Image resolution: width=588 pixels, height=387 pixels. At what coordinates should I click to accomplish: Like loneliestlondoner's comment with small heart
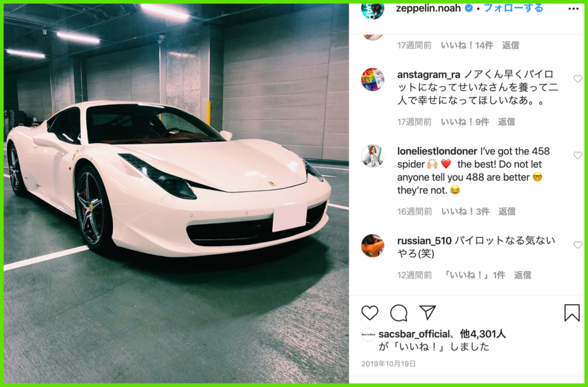(578, 155)
